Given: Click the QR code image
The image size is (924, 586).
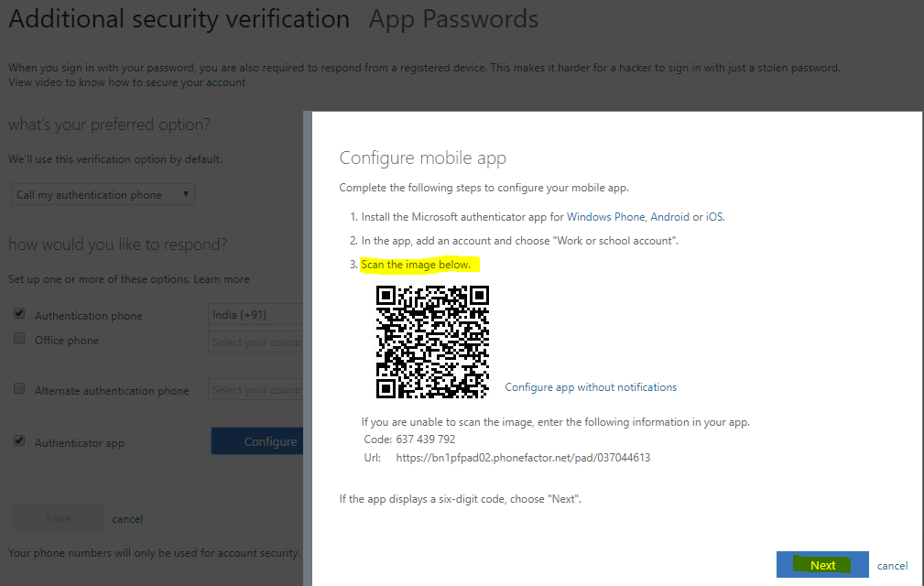Looking at the screenshot, I should (432, 342).
